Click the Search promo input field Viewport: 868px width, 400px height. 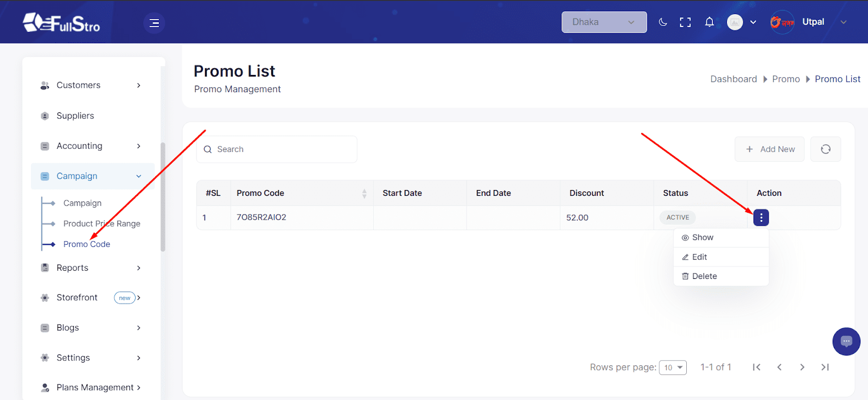coord(282,149)
